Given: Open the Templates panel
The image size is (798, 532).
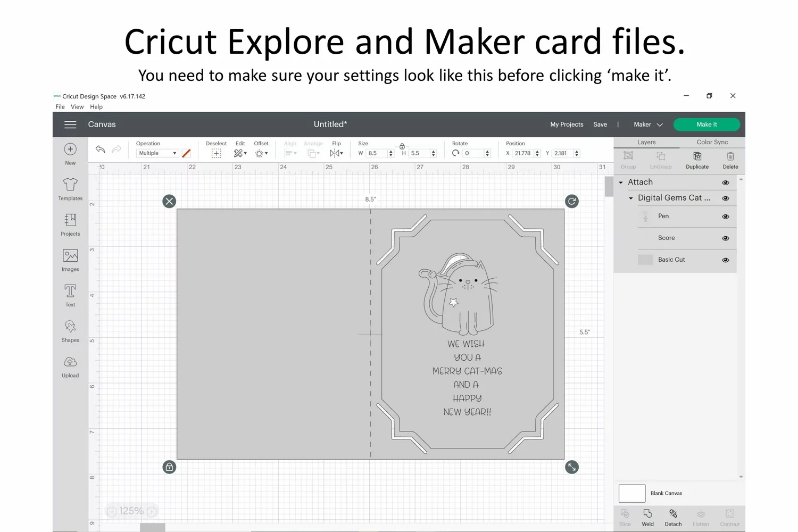Looking at the screenshot, I should point(70,189).
